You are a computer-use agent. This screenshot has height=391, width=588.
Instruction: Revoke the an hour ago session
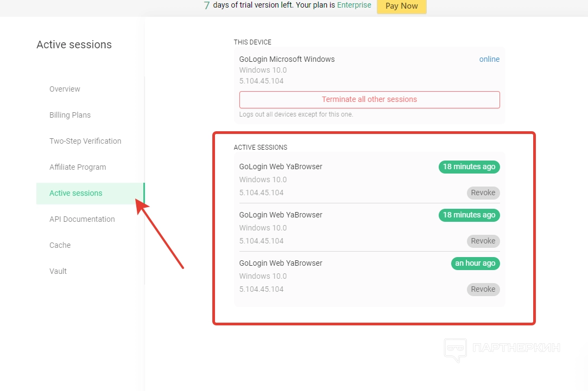click(483, 289)
